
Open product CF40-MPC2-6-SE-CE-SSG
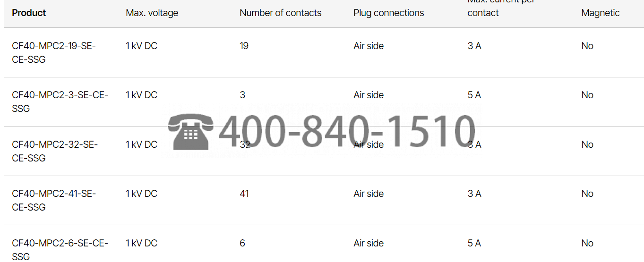pyautogui.click(x=60, y=249)
